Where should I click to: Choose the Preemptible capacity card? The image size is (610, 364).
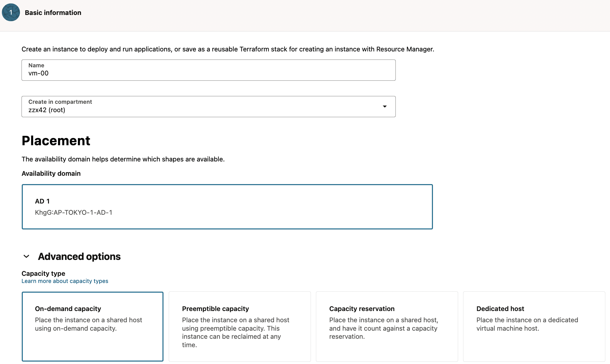(x=240, y=326)
